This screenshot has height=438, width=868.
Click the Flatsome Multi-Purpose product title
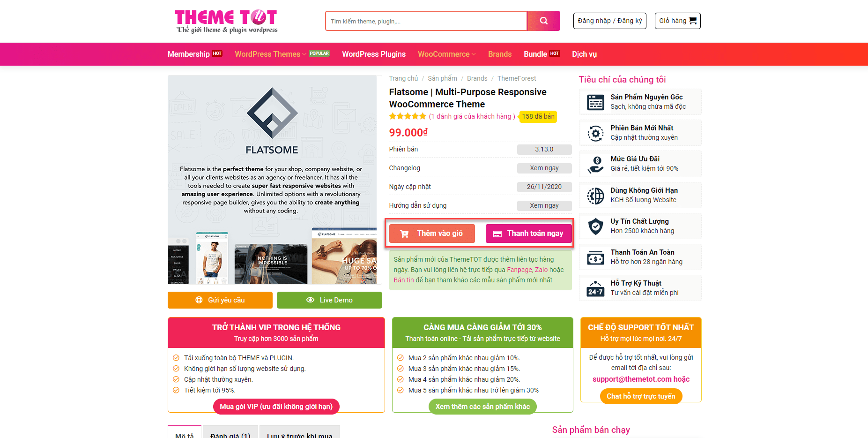(467, 98)
